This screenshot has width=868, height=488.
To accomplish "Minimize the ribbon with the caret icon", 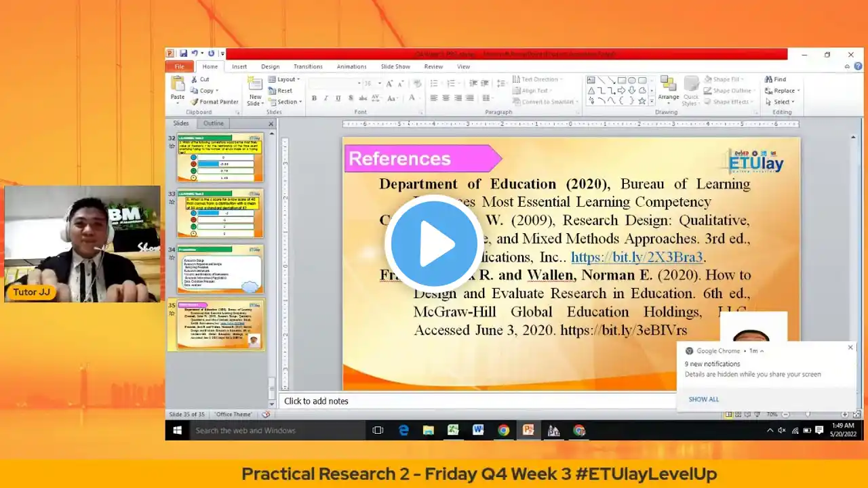I will [x=847, y=66].
